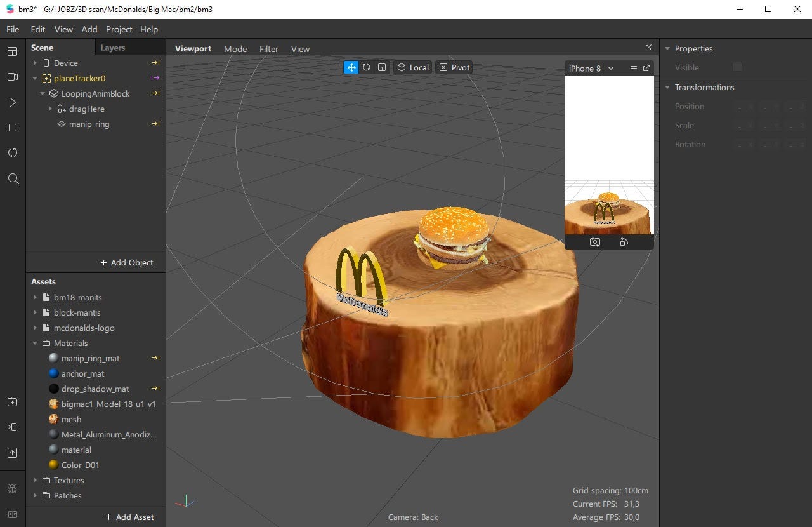The image size is (812, 527).
Task: Click the yellow arrow icon beside drop_shadow_mat
Action: (x=155, y=389)
